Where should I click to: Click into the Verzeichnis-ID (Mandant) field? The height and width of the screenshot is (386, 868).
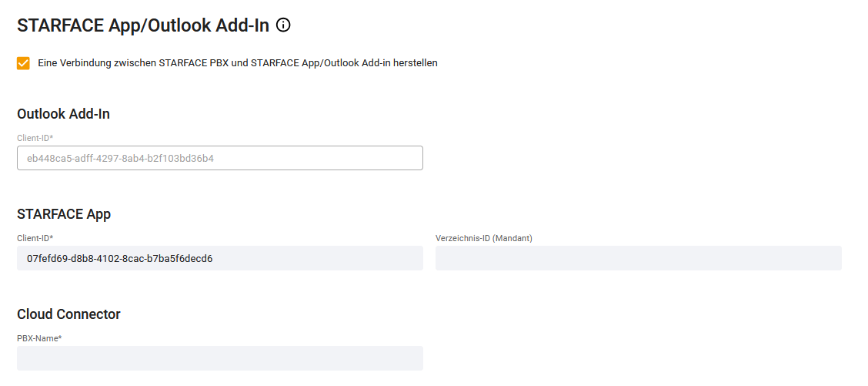pyautogui.click(x=638, y=258)
